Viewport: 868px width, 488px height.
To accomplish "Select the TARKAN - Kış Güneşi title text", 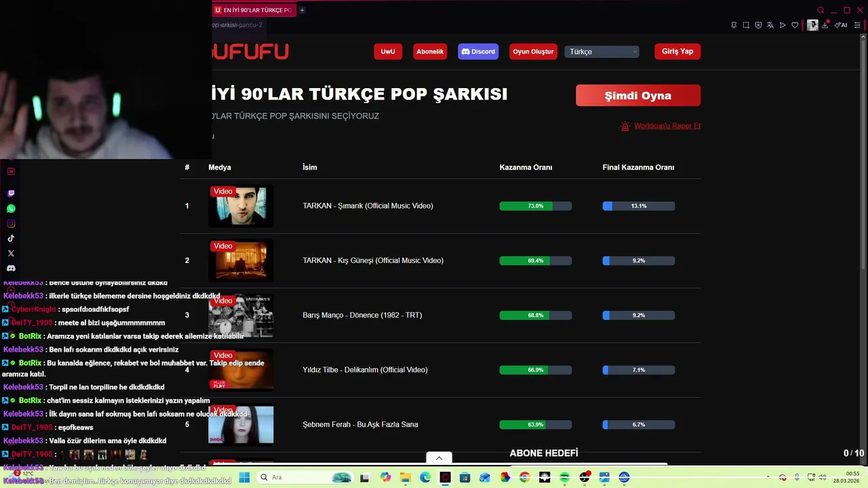I will (x=373, y=261).
